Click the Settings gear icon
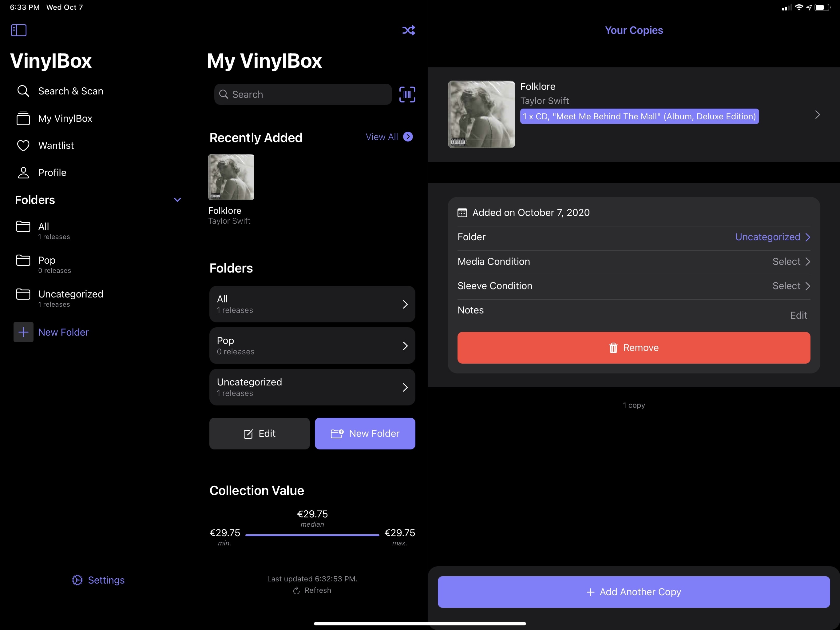Image resolution: width=840 pixels, height=630 pixels. click(77, 580)
